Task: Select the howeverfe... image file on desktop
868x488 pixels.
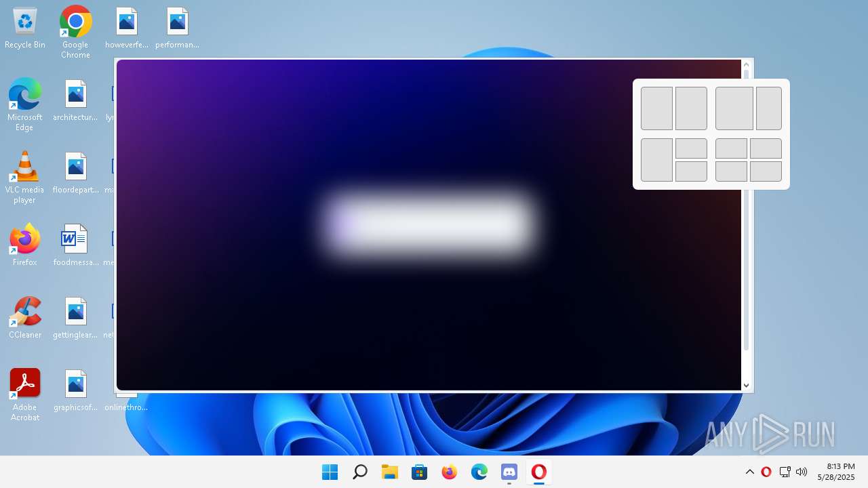Action: 127,28
